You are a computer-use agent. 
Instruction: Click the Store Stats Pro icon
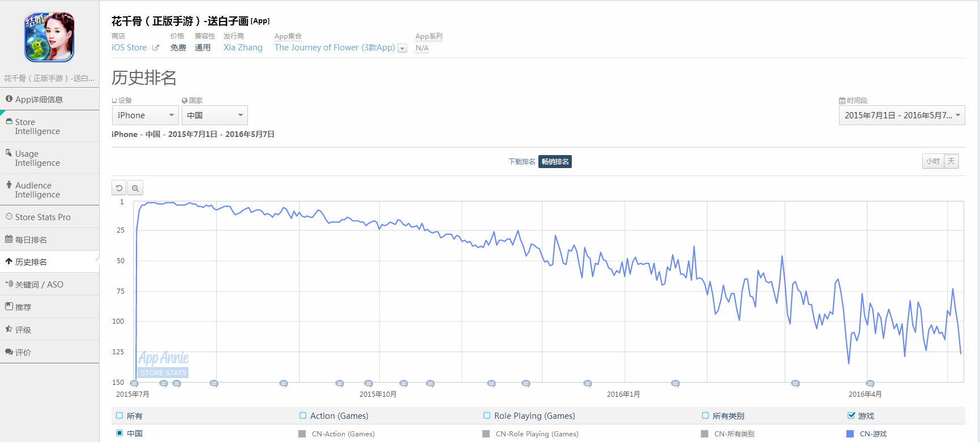click(x=9, y=216)
